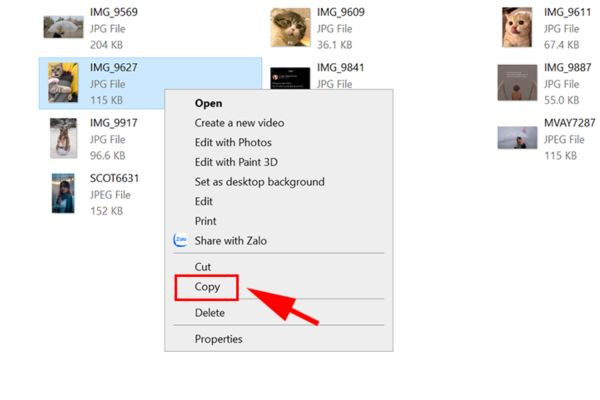Choose Edit with Paint 3D
This screenshot has width=600, height=400.
[236, 162]
